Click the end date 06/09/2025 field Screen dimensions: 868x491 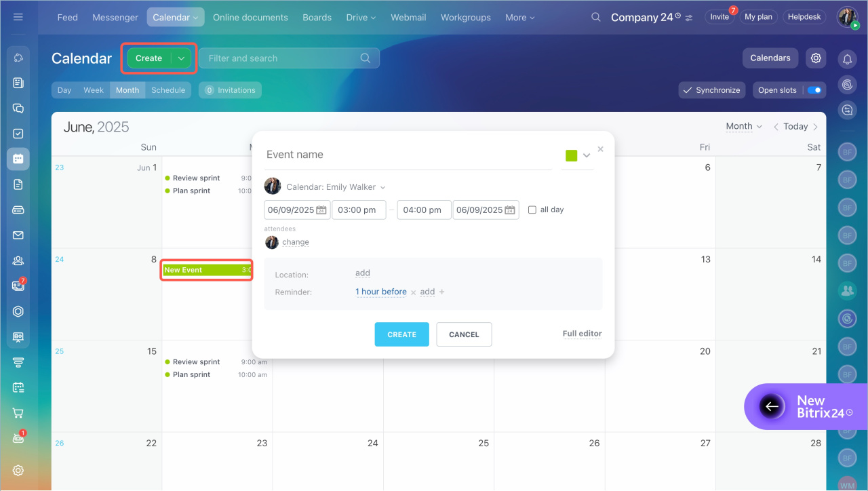point(486,210)
